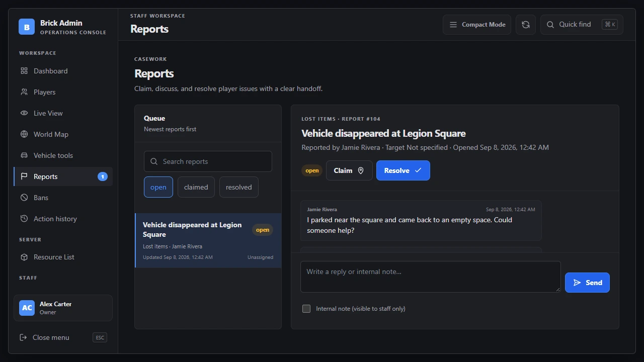Click the Bans prohibition icon
Image resolution: width=644 pixels, height=362 pixels.
(24, 198)
